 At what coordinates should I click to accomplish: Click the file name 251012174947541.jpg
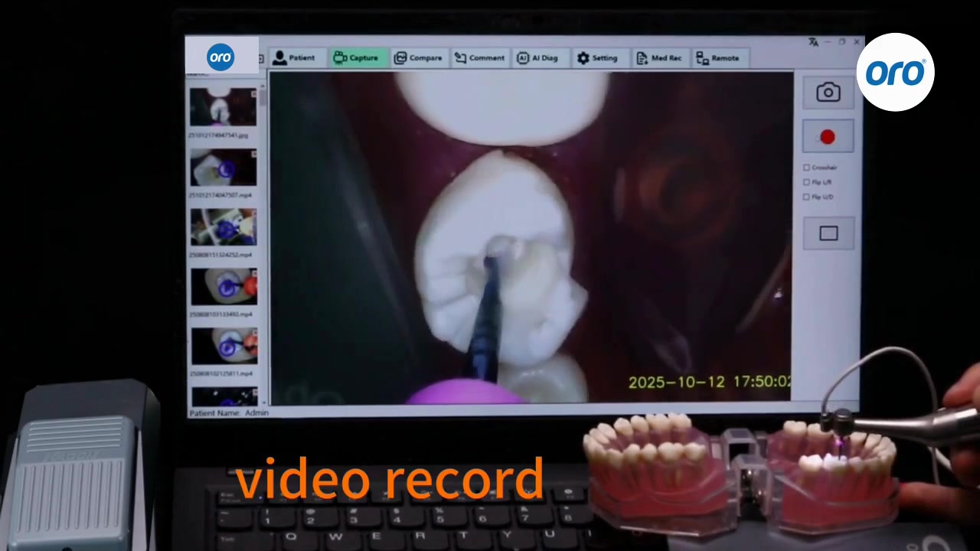tap(218, 135)
